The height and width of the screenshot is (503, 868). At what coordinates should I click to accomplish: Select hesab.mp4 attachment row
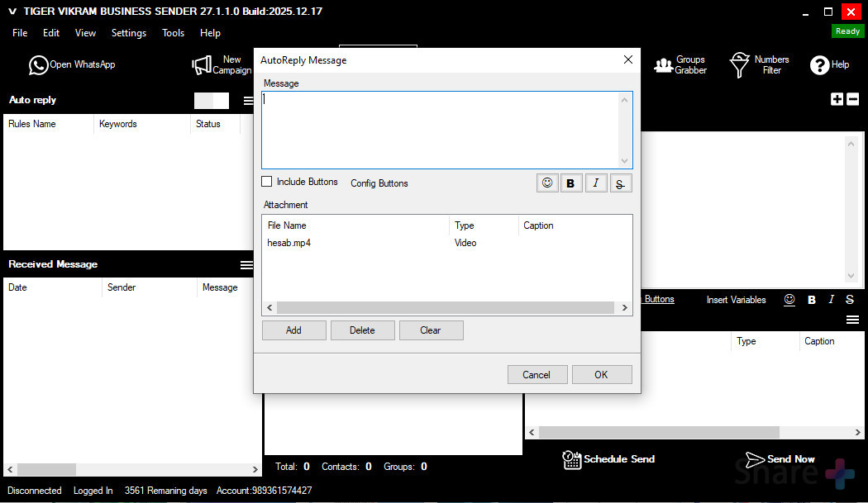click(x=446, y=243)
